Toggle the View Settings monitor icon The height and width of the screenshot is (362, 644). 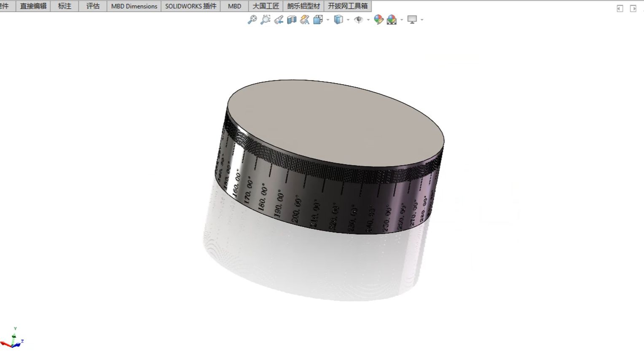point(412,19)
